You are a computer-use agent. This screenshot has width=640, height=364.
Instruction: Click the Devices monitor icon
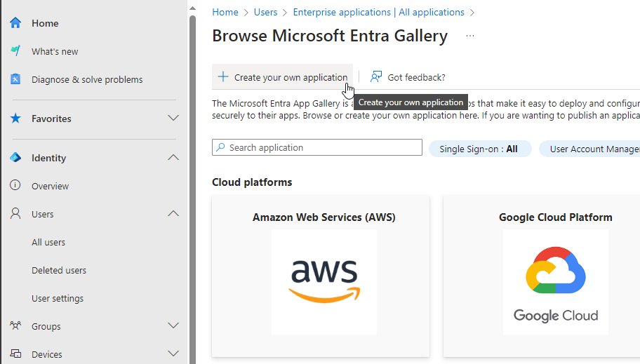point(15,353)
